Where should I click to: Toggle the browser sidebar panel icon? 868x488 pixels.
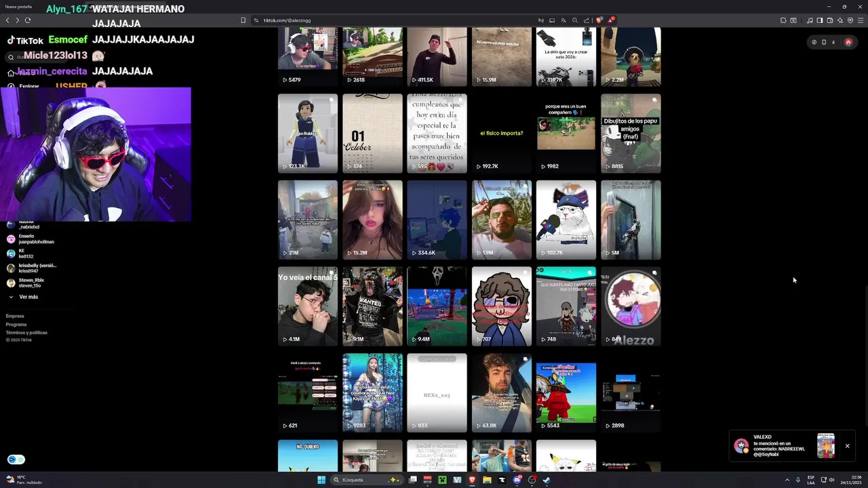819,20
